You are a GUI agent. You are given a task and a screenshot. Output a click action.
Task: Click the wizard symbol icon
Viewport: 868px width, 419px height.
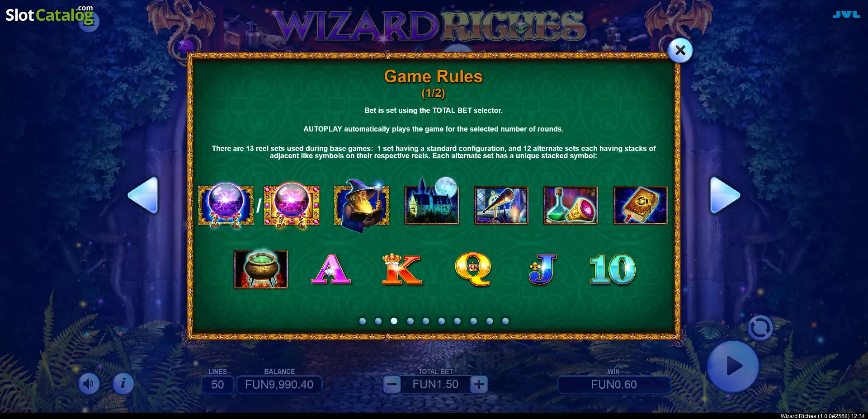(362, 205)
